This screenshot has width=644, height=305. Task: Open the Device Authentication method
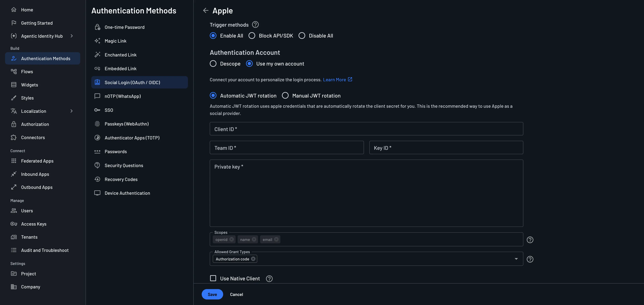point(139,193)
